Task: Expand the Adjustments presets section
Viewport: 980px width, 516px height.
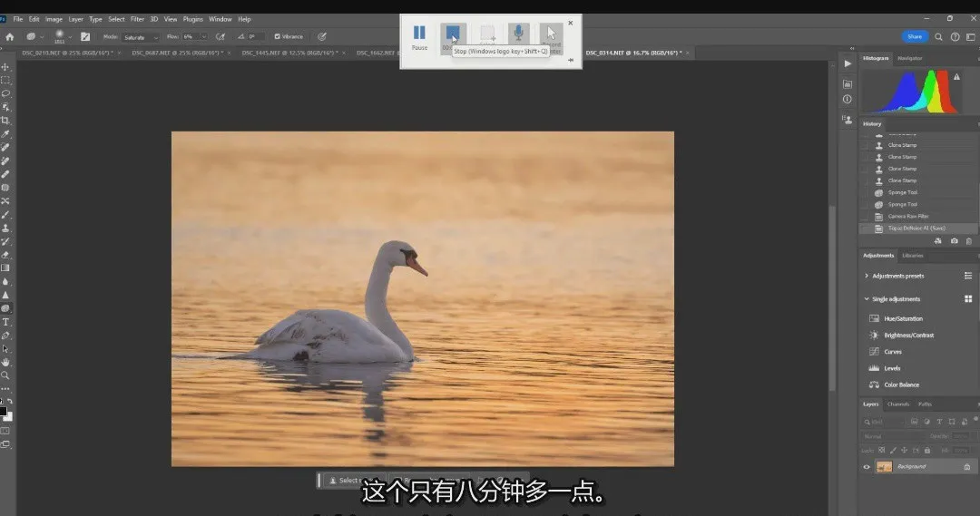Action: (x=867, y=276)
